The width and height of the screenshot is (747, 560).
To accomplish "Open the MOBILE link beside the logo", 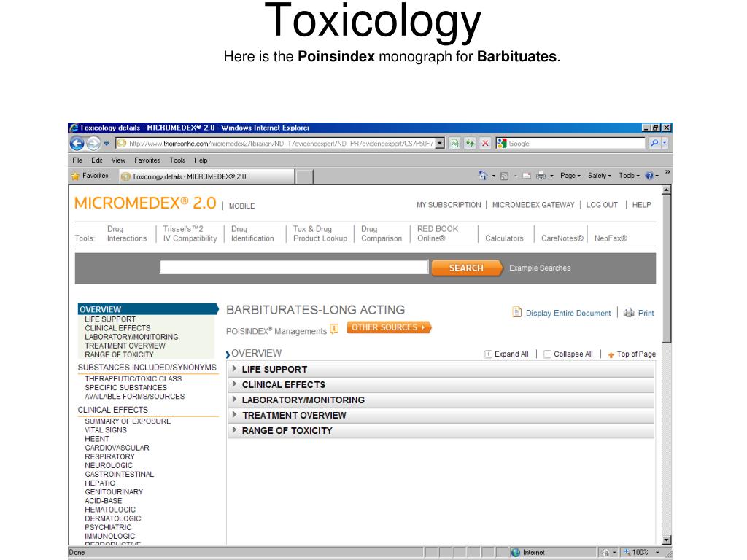I will (241, 206).
